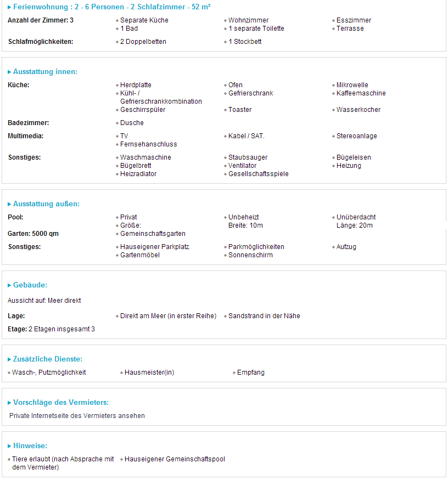448x480 pixels.
Task: Click the Direkt am Meer location text
Action: [x=168, y=316]
